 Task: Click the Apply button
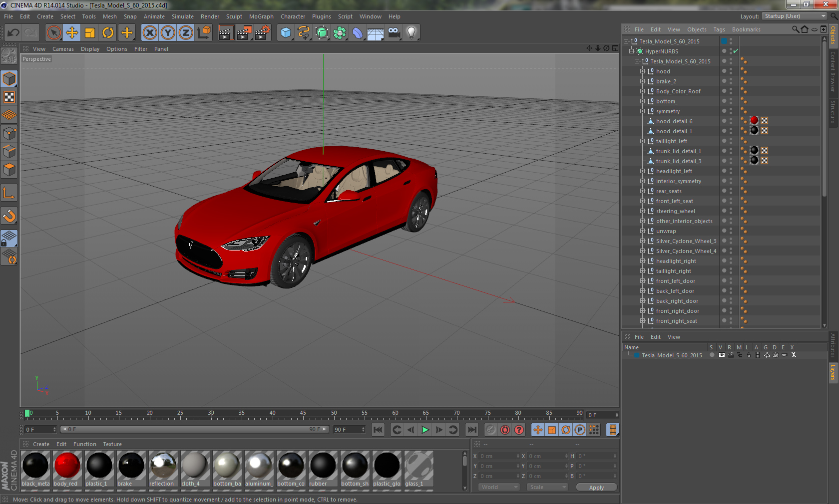pyautogui.click(x=596, y=488)
